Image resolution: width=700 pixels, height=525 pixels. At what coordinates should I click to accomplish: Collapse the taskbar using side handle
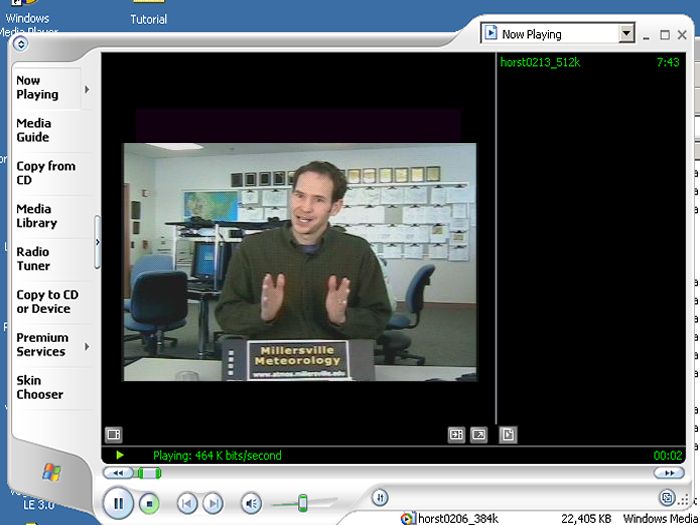[98, 242]
